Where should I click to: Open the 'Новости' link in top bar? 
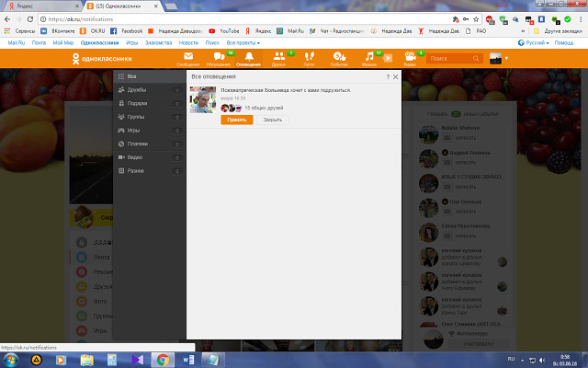coord(188,43)
